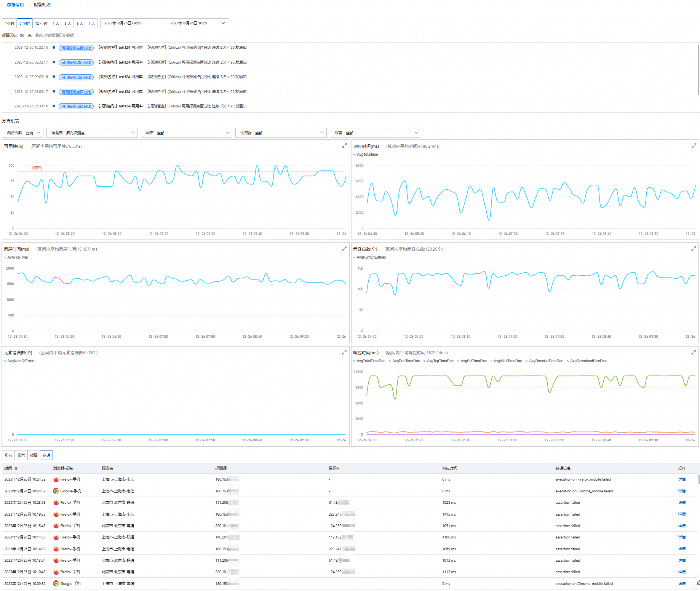Click the alarm history scrollbar
This screenshot has width=700, height=591.
(698, 70)
